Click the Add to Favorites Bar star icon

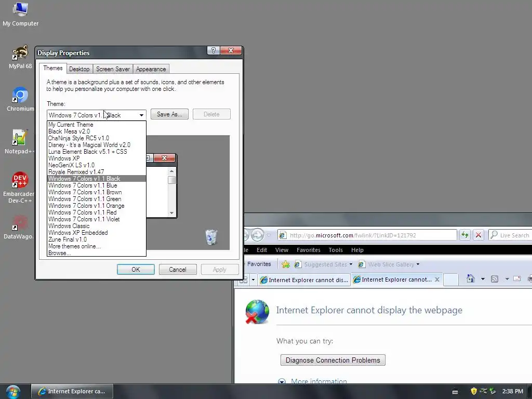pyautogui.click(x=286, y=264)
